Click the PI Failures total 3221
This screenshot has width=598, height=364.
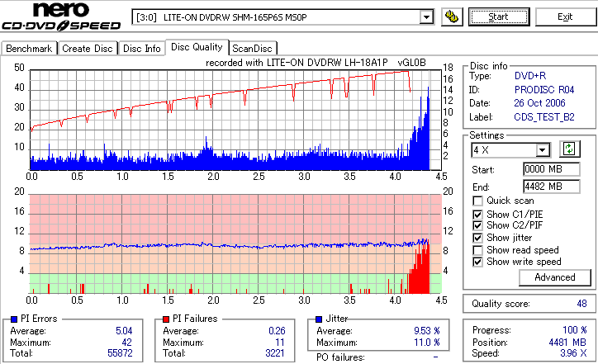coord(275,353)
